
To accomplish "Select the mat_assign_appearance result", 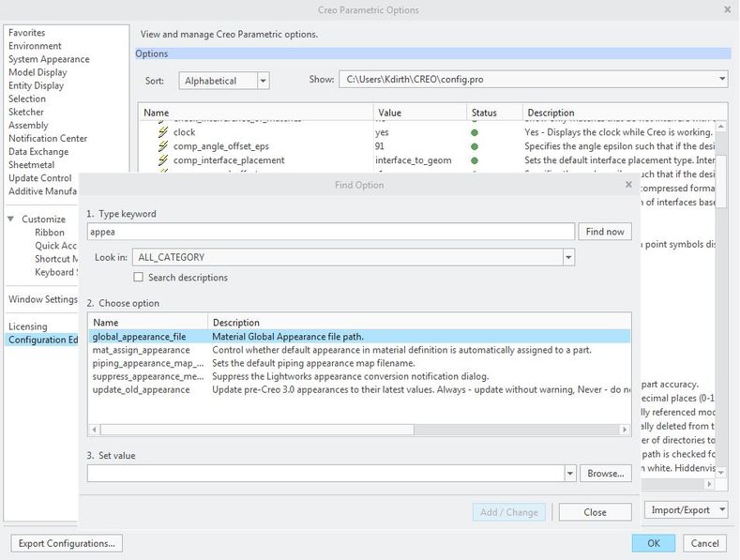I will click(x=359, y=350).
